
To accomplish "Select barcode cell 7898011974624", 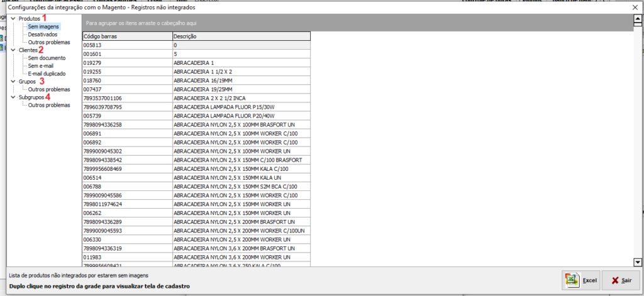I will (127, 204).
